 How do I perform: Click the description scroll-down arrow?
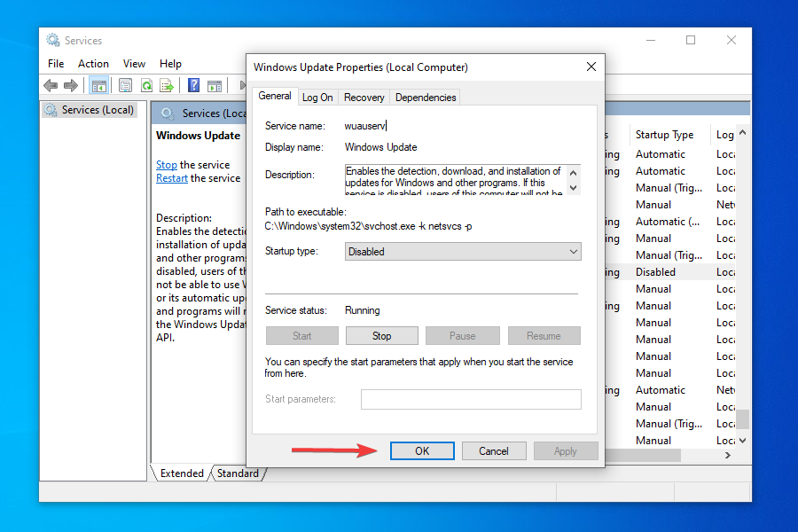[573, 187]
